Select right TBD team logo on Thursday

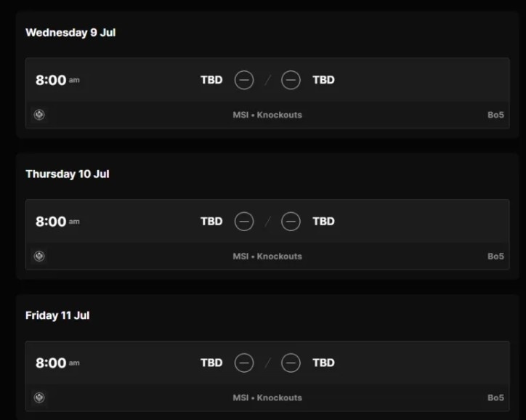tap(291, 222)
